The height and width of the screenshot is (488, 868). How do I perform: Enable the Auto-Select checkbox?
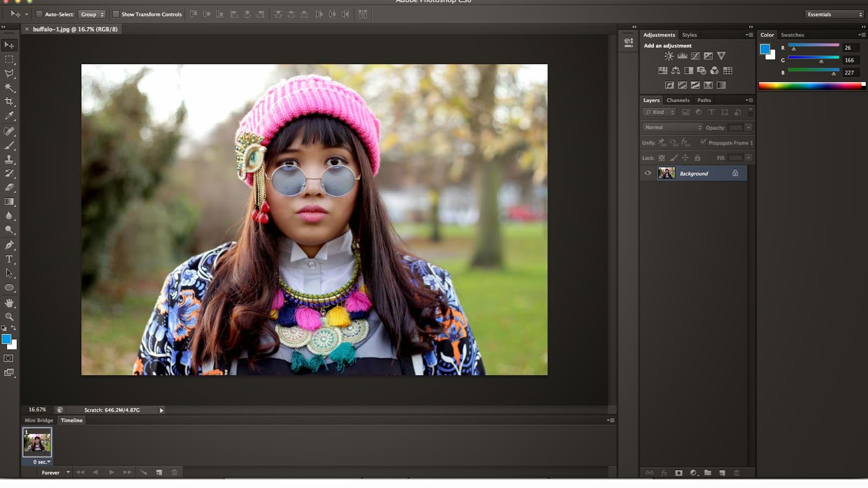point(39,14)
